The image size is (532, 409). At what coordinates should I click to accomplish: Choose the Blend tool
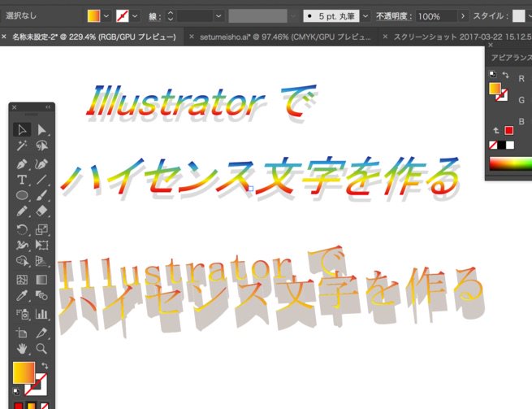(41, 295)
